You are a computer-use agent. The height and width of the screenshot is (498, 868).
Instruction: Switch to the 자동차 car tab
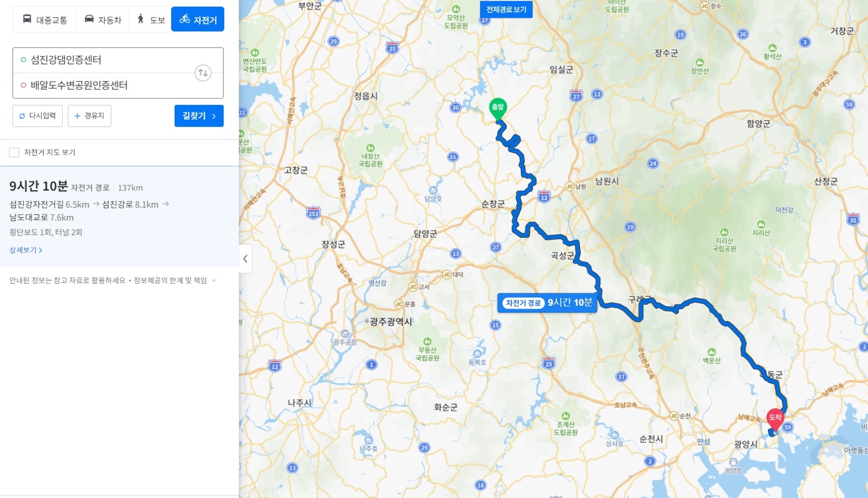click(x=103, y=20)
